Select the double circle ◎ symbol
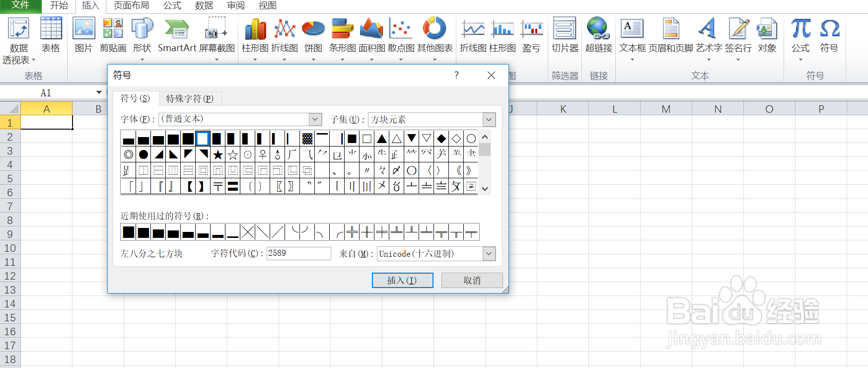The image size is (868, 368). click(x=128, y=154)
